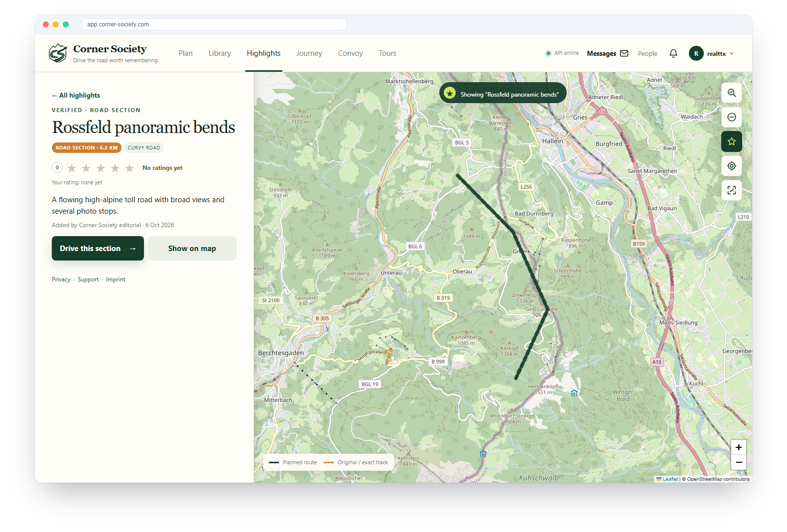Open the Plan tab
The width and height of the screenshot is (787, 532).
pyautogui.click(x=185, y=53)
